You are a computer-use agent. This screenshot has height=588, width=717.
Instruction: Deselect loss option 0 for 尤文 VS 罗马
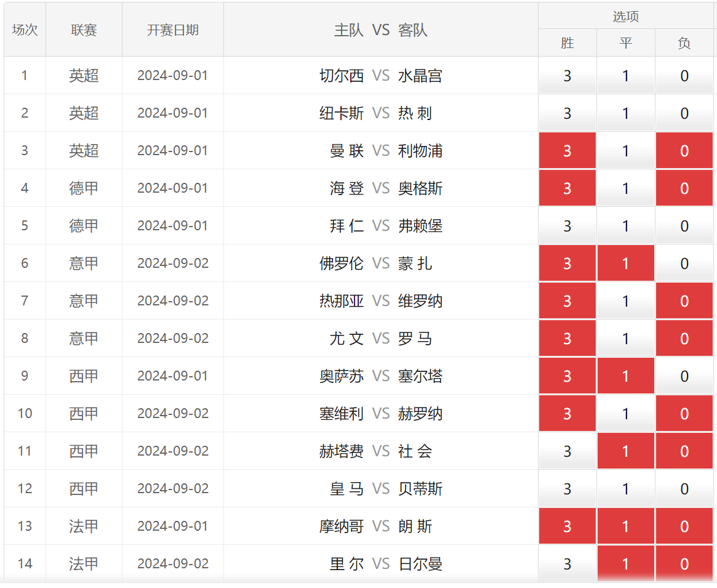[x=684, y=338]
